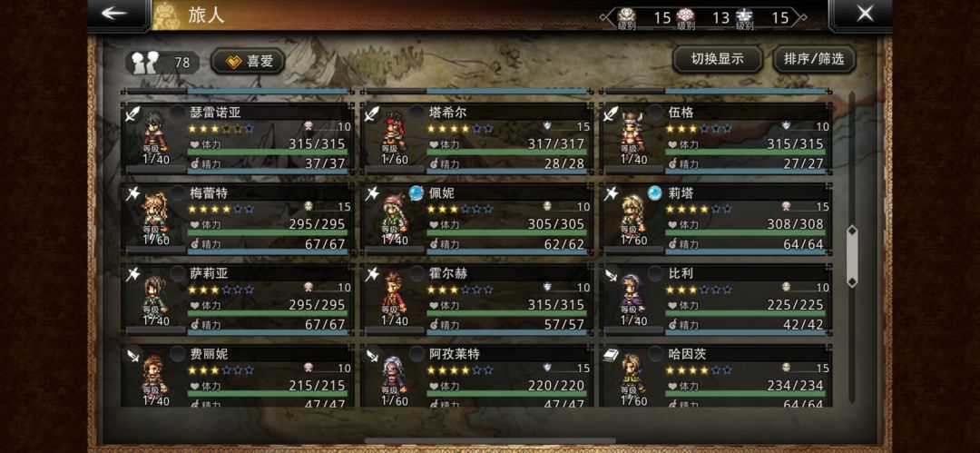This screenshot has width=980, height=453.
Task: Open the 排序/筛选 sort and filter options
Action: point(814,59)
